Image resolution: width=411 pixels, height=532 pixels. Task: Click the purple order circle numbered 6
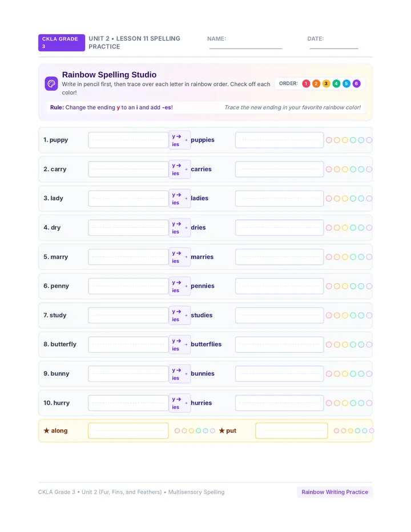pyautogui.click(x=356, y=83)
